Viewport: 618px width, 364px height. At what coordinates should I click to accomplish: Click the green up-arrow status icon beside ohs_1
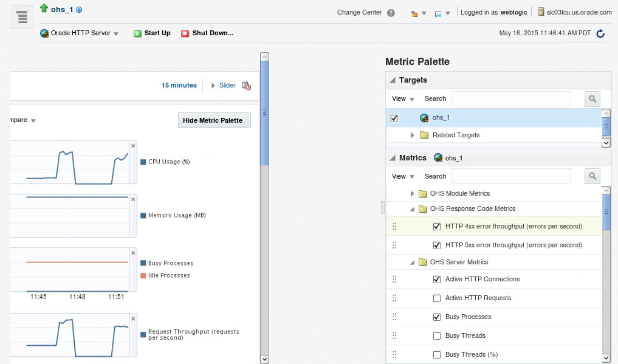[44, 8]
